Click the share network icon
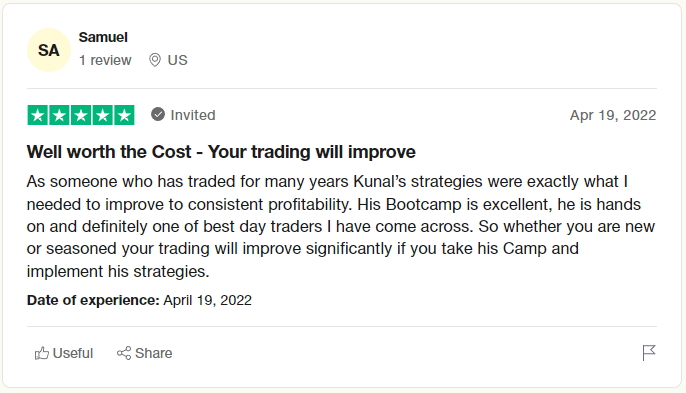 click(124, 353)
